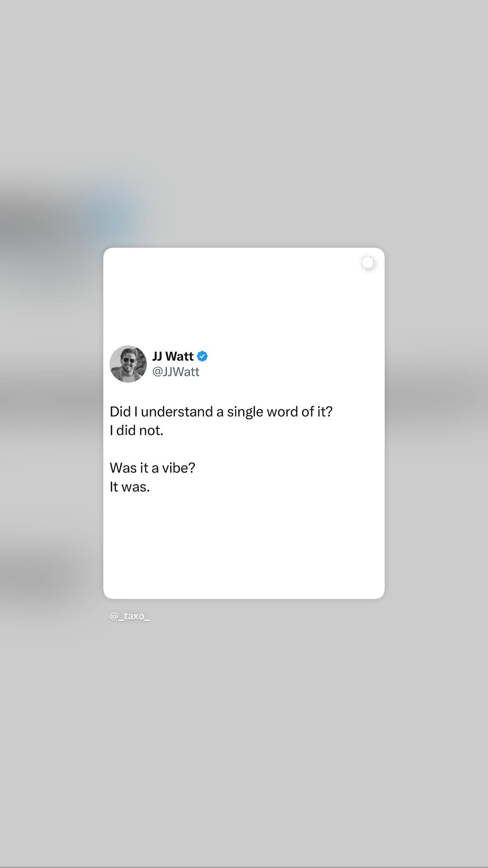Tap the @_taxo_ watermark below the card

pyautogui.click(x=130, y=616)
